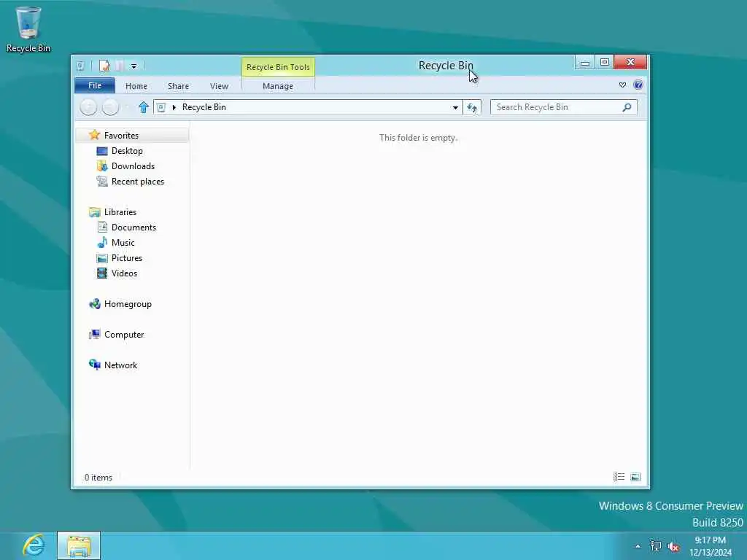Click the Network icon in sidebar
The image size is (747, 560).
(94, 365)
